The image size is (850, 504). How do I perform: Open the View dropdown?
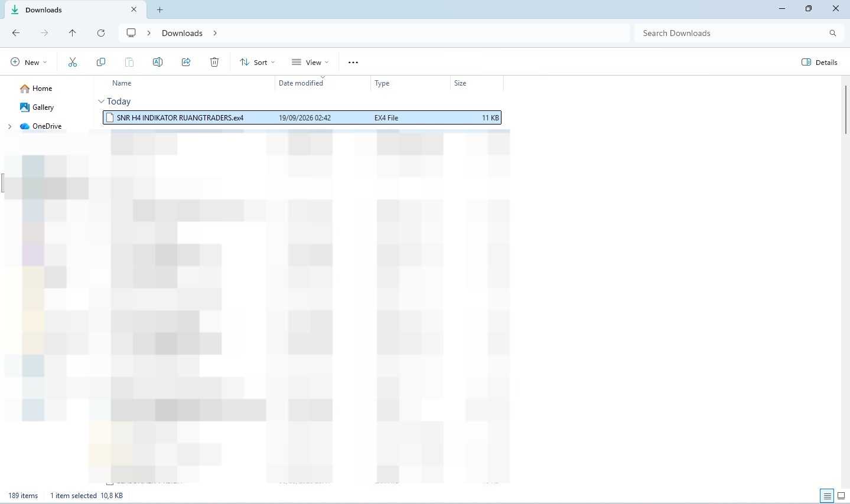click(x=310, y=62)
